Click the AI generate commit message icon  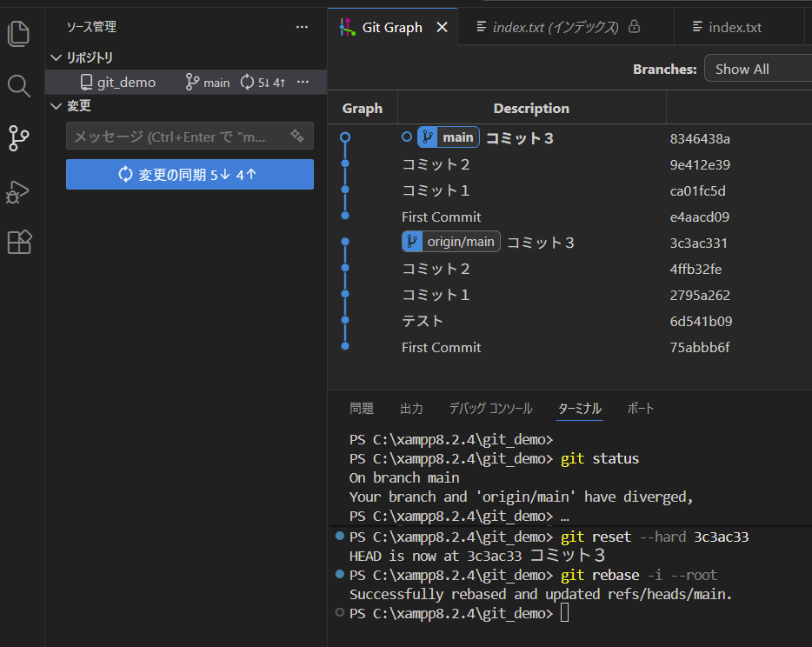point(297,137)
